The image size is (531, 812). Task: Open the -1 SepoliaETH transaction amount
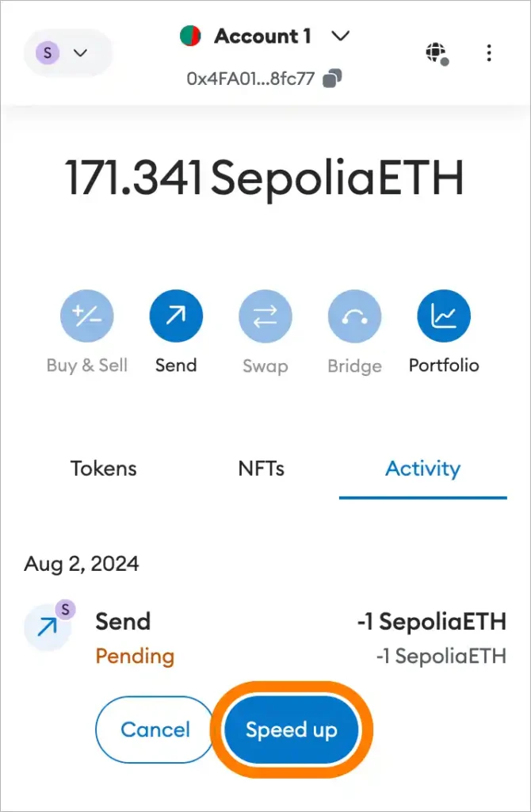(x=431, y=622)
